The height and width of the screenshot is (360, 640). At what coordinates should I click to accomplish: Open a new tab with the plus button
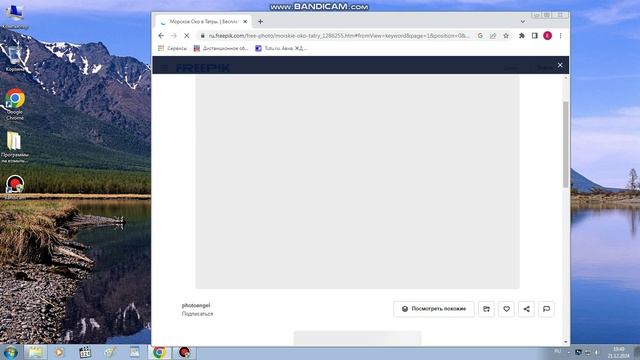point(260,22)
